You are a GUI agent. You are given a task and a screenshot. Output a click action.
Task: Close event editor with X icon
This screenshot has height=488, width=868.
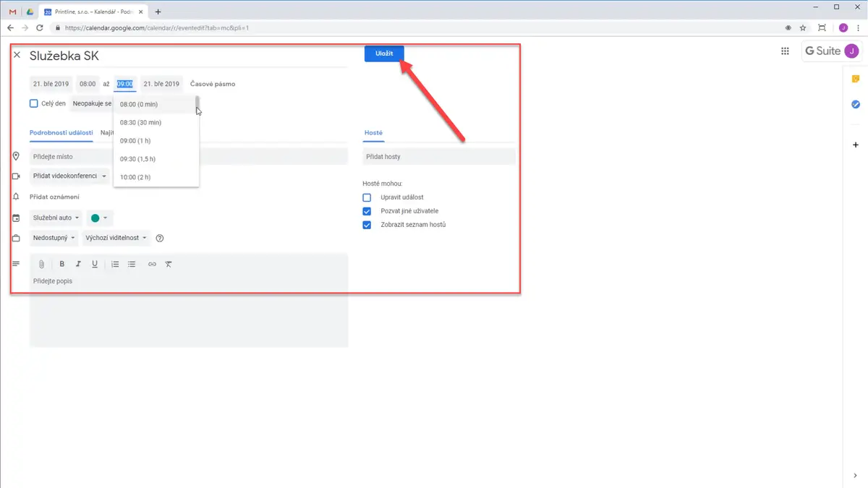click(x=17, y=55)
